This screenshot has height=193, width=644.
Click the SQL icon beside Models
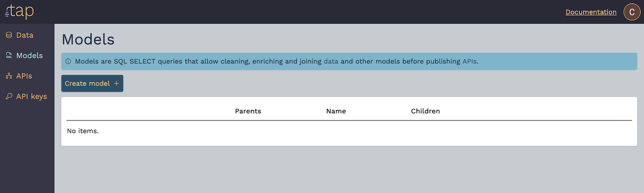point(9,56)
